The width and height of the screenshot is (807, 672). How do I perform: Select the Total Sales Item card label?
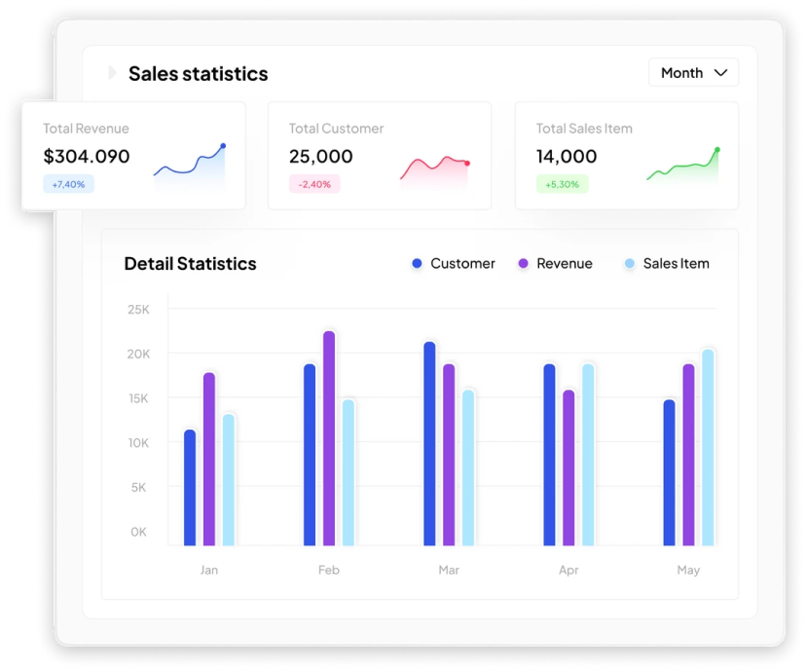584,129
